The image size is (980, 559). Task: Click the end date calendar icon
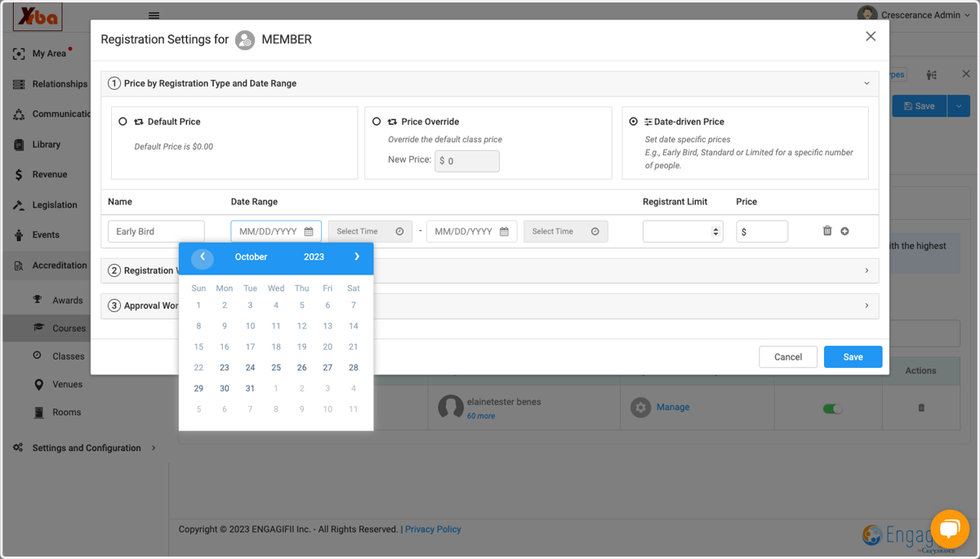point(504,231)
